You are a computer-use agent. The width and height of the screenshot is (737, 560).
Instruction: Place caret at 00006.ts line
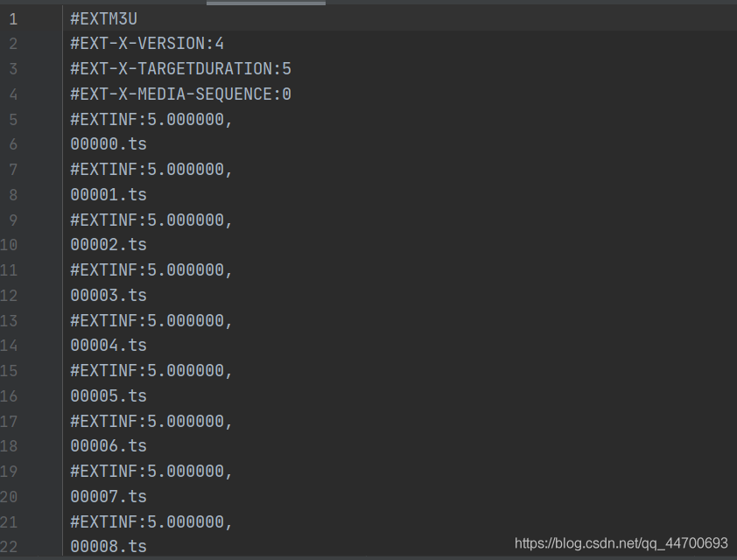tap(109, 446)
